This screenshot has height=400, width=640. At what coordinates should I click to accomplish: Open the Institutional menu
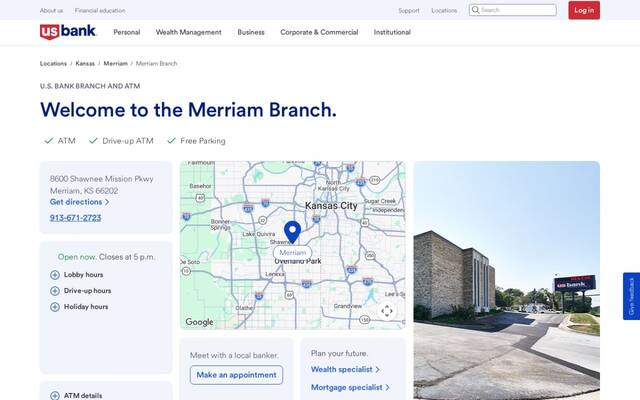coord(392,32)
